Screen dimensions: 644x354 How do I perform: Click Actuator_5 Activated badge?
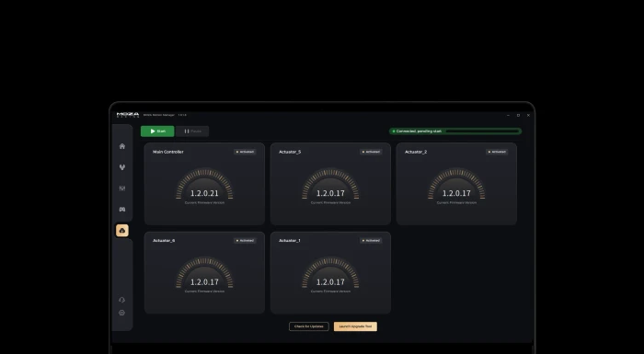(372, 152)
